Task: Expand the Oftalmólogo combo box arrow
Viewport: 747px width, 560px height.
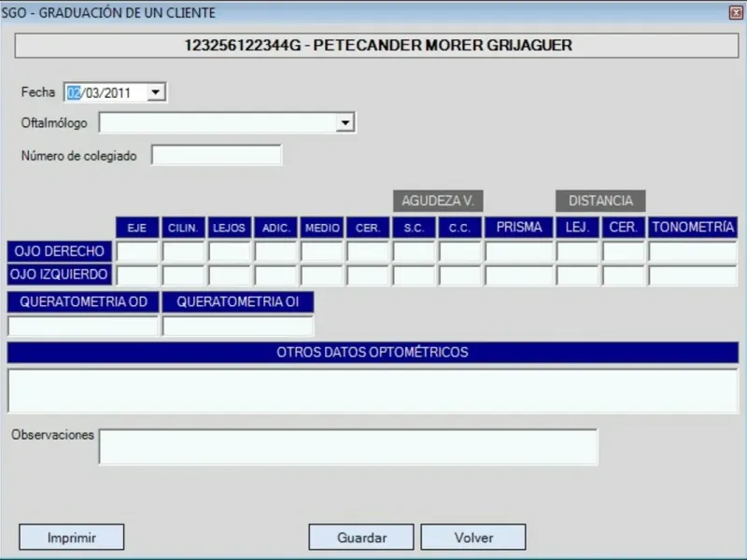Action: 345,123
